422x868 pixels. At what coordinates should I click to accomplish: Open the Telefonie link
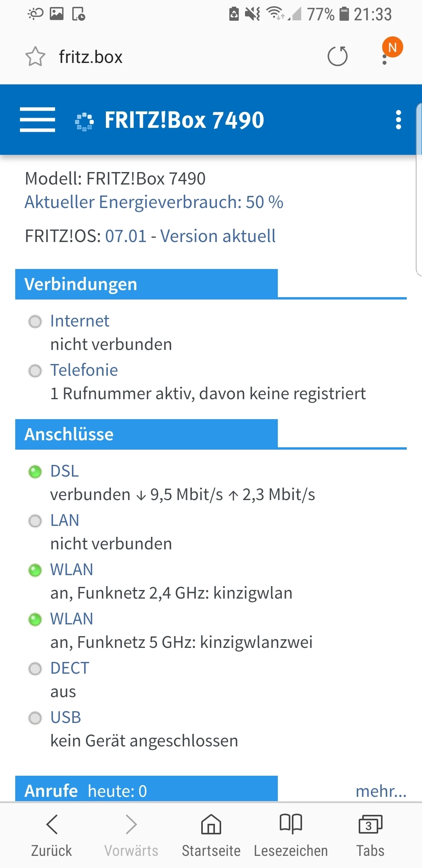(x=84, y=370)
